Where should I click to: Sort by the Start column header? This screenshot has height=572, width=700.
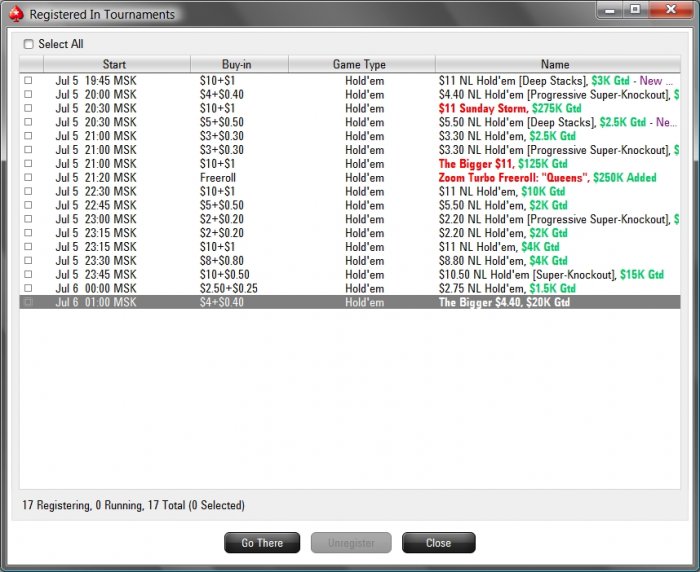117,64
